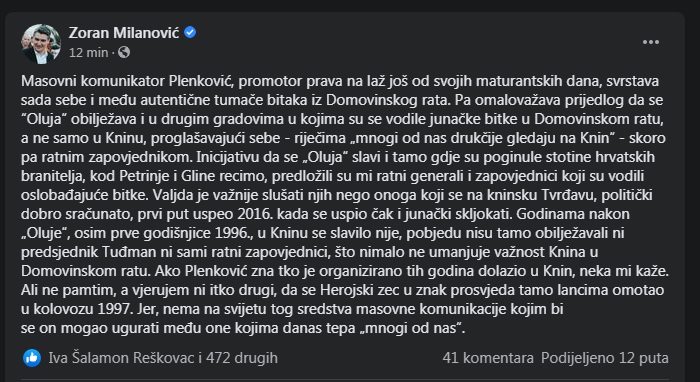700x382 pixels.
Task: Show the 472 drugih reactions list
Action: pos(242,358)
